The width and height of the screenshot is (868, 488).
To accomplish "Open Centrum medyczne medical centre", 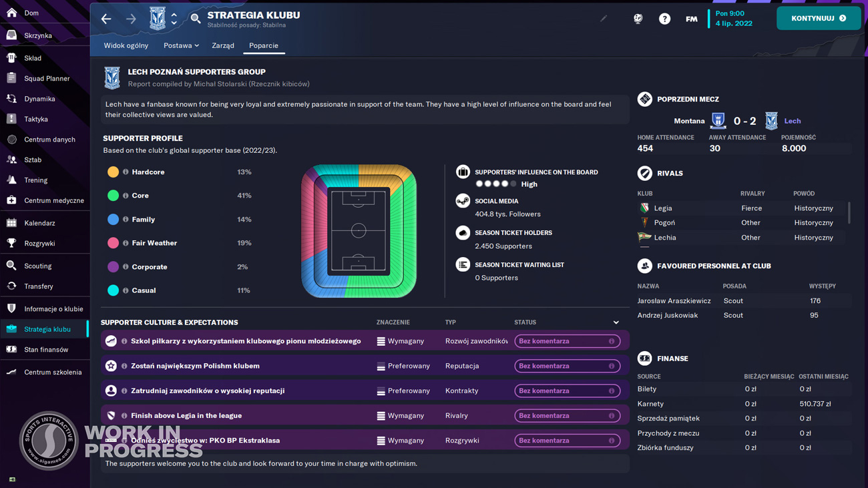I will point(54,200).
